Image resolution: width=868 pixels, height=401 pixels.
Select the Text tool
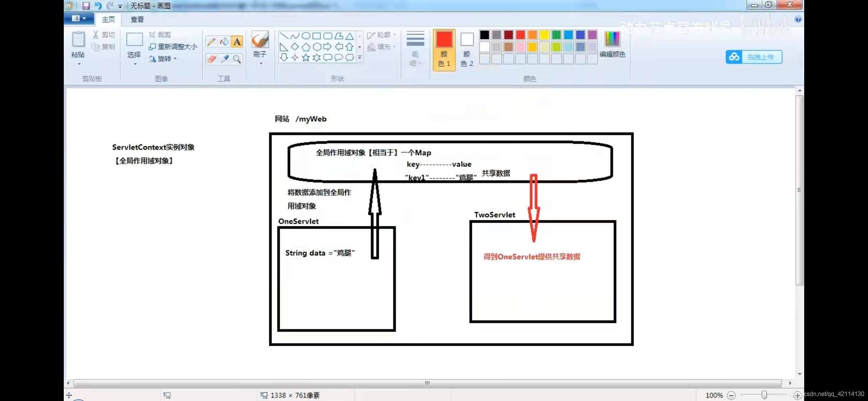(237, 42)
